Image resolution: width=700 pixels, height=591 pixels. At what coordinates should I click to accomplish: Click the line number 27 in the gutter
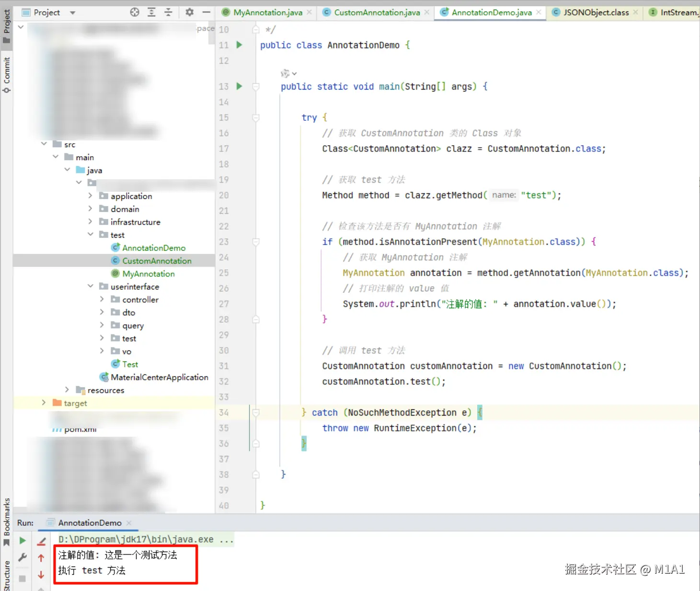pyautogui.click(x=224, y=304)
